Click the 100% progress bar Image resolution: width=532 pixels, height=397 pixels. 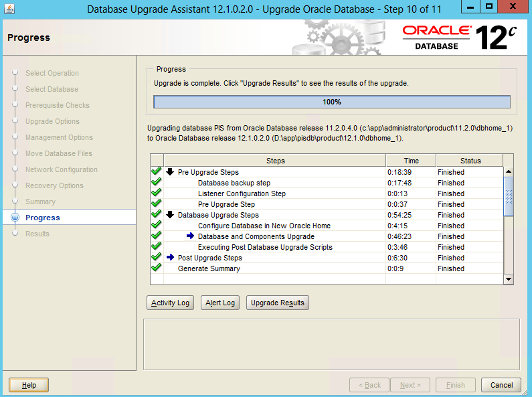331,102
